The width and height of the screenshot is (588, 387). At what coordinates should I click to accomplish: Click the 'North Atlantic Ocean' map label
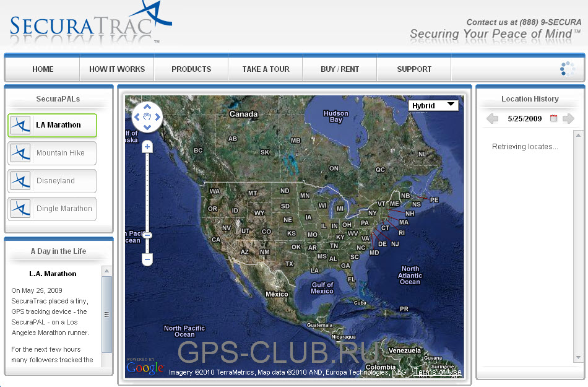(x=410, y=276)
